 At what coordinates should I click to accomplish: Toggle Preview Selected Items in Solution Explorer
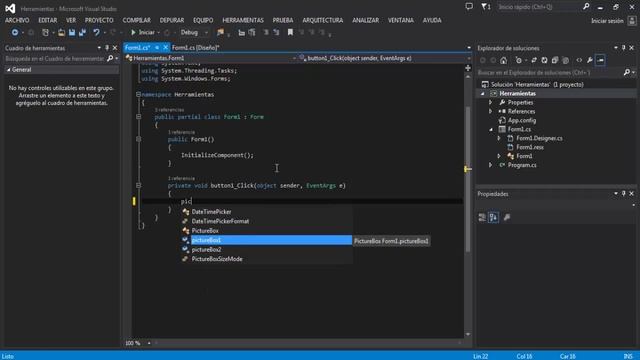pos(600,60)
